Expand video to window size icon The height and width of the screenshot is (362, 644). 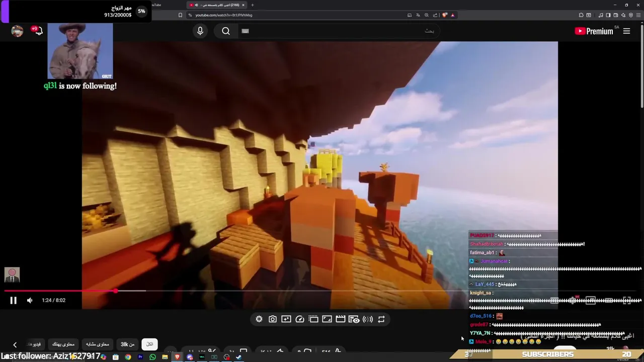point(327,319)
